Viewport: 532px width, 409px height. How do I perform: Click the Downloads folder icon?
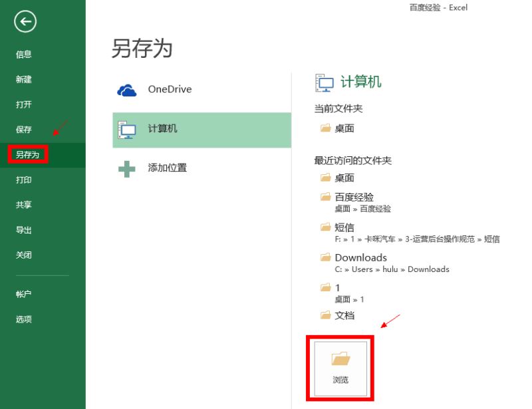pyautogui.click(x=326, y=257)
